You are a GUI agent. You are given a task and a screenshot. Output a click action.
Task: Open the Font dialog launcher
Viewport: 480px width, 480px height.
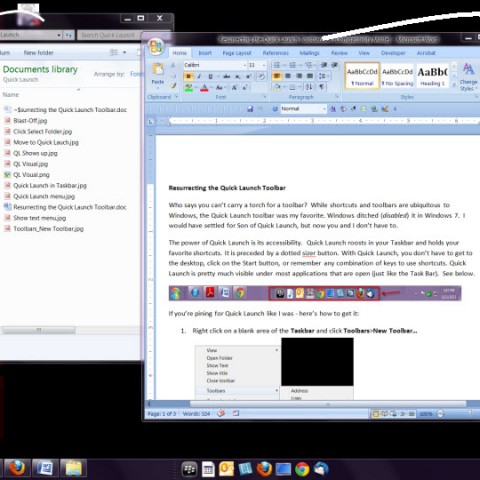click(x=264, y=97)
